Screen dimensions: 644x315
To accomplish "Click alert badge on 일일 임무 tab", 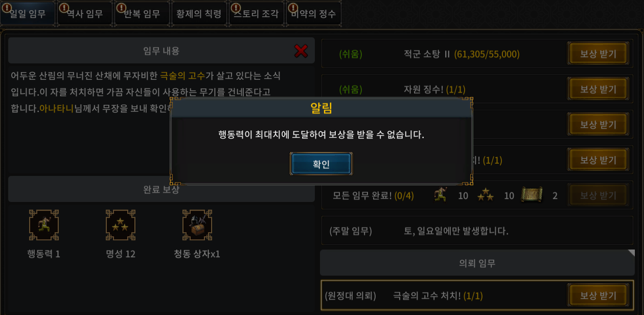I will (5, 7).
